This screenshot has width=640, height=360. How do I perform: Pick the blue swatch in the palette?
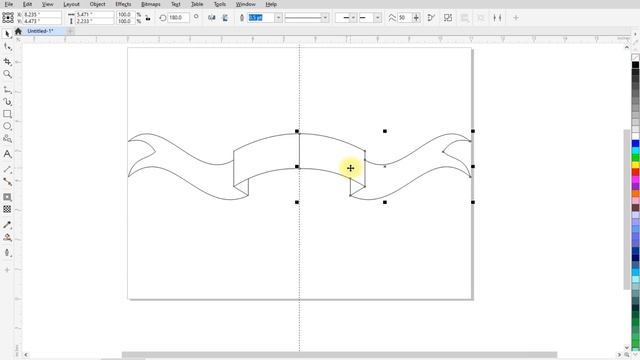point(636,144)
